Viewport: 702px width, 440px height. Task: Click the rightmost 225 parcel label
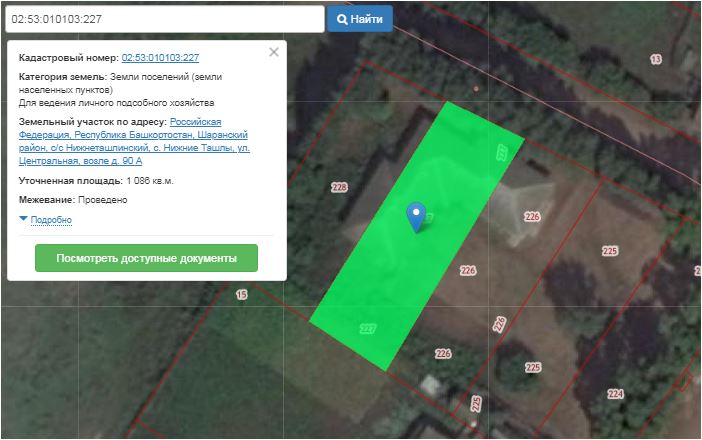tap(609, 251)
